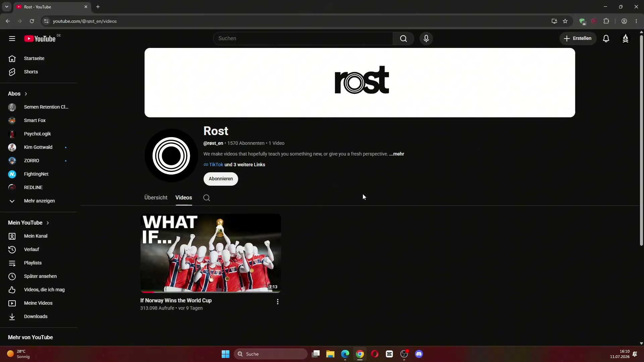This screenshot has height=362, width=644.
Task: Open the YouTube guide hamburger menu
Action: [12, 39]
